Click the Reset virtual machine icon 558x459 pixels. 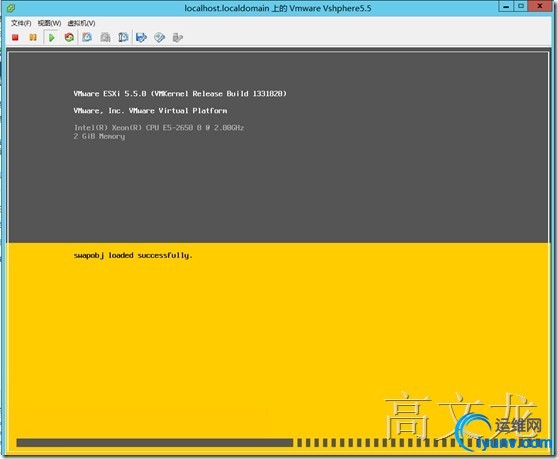[x=69, y=37]
